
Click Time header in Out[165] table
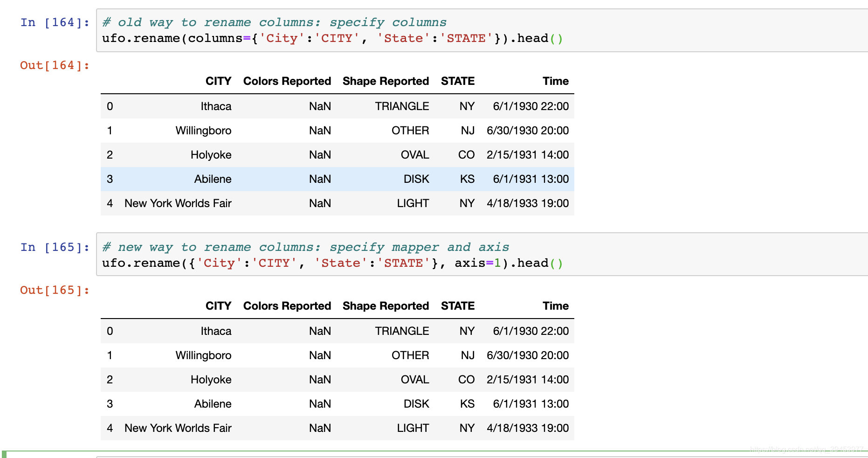(x=556, y=306)
